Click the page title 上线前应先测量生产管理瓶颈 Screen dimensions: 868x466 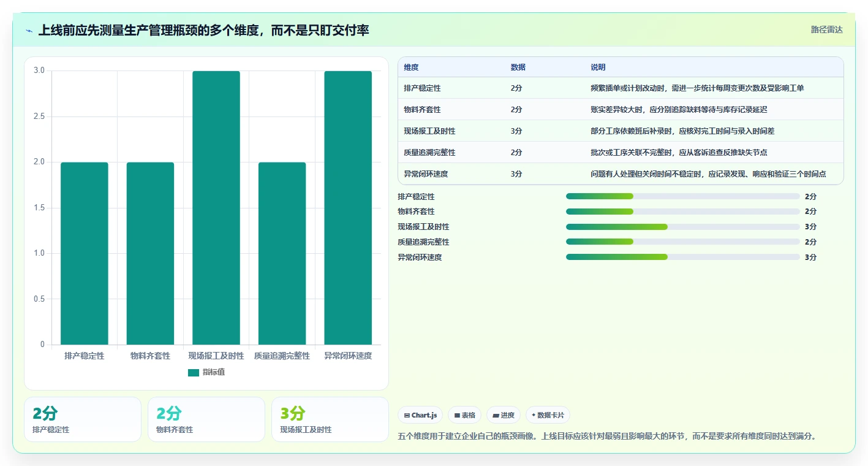[x=203, y=30]
